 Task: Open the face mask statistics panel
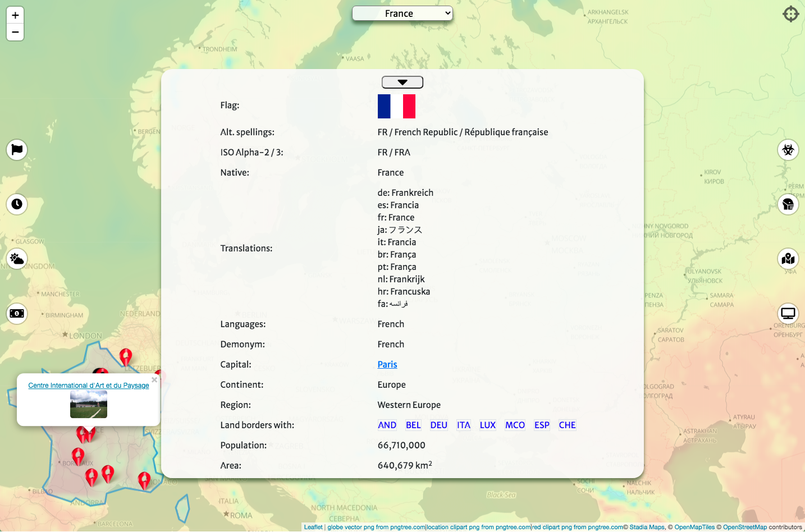788,204
